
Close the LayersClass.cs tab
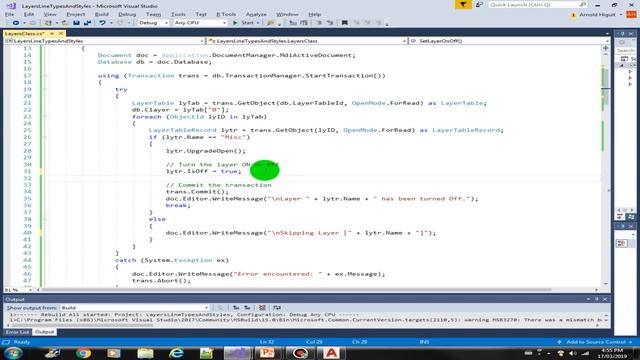61,33
